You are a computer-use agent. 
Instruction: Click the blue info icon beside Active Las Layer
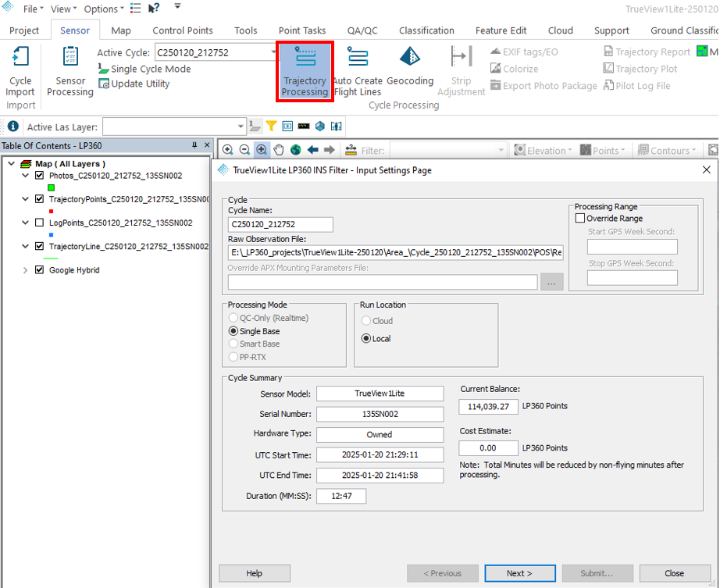click(x=12, y=127)
